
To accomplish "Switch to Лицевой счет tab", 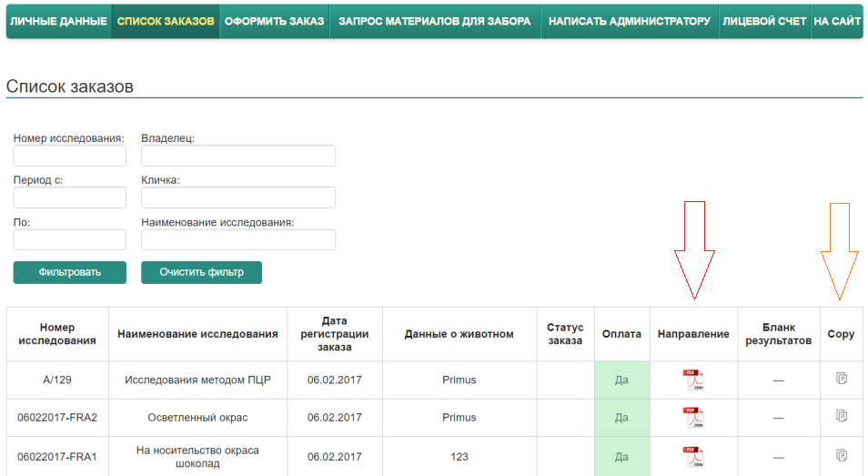I will [x=764, y=21].
